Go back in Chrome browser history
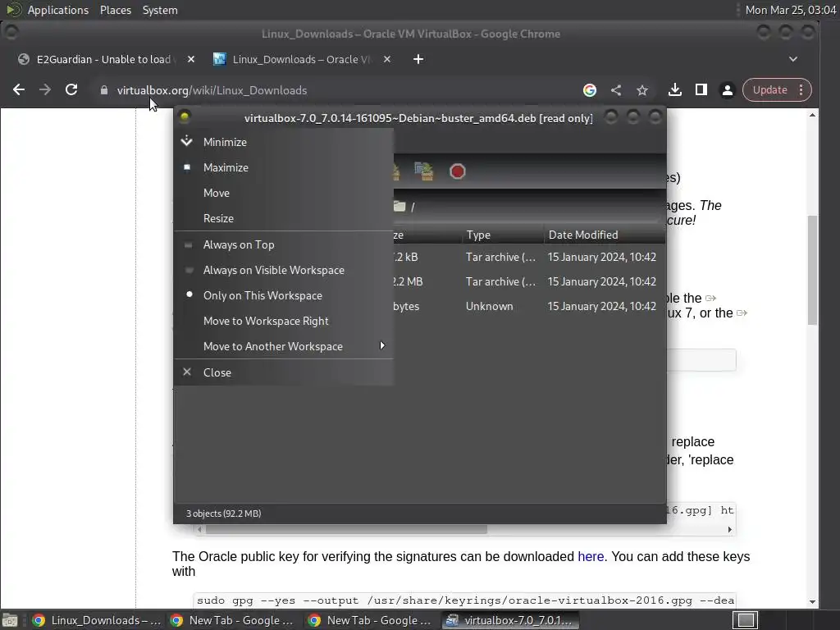 tap(19, 90)
